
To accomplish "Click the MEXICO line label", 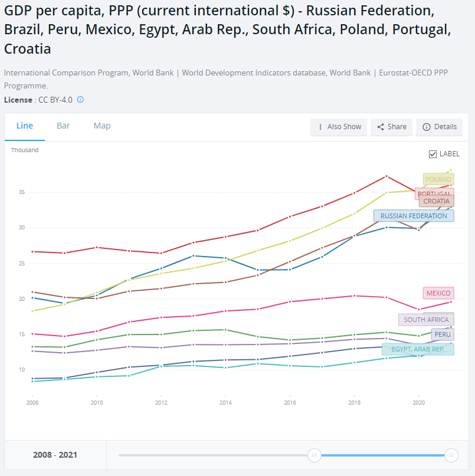I will [438, 293].
